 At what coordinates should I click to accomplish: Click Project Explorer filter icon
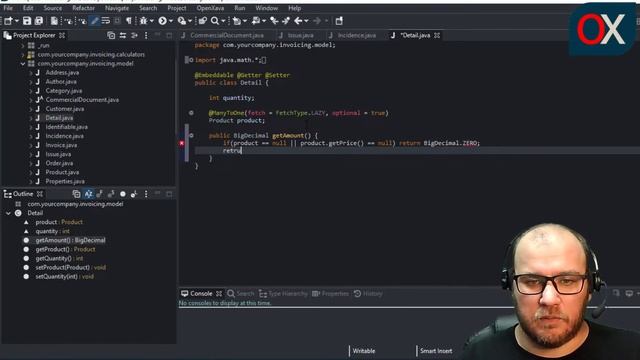[x=134, y=36]
